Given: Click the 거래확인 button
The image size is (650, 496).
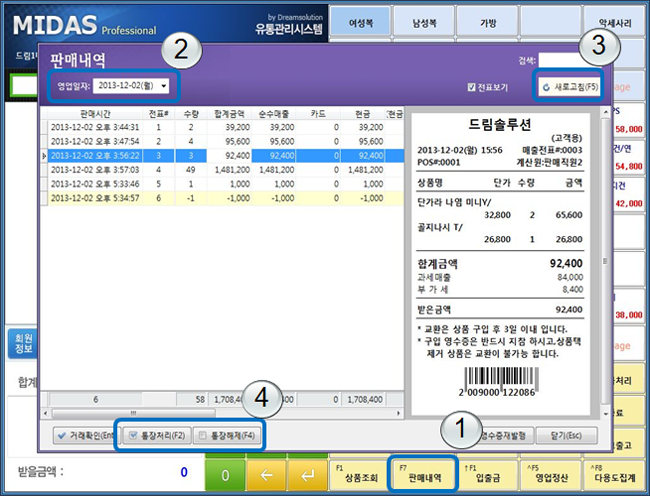Looking at the screenshot, I should [86, 436].
